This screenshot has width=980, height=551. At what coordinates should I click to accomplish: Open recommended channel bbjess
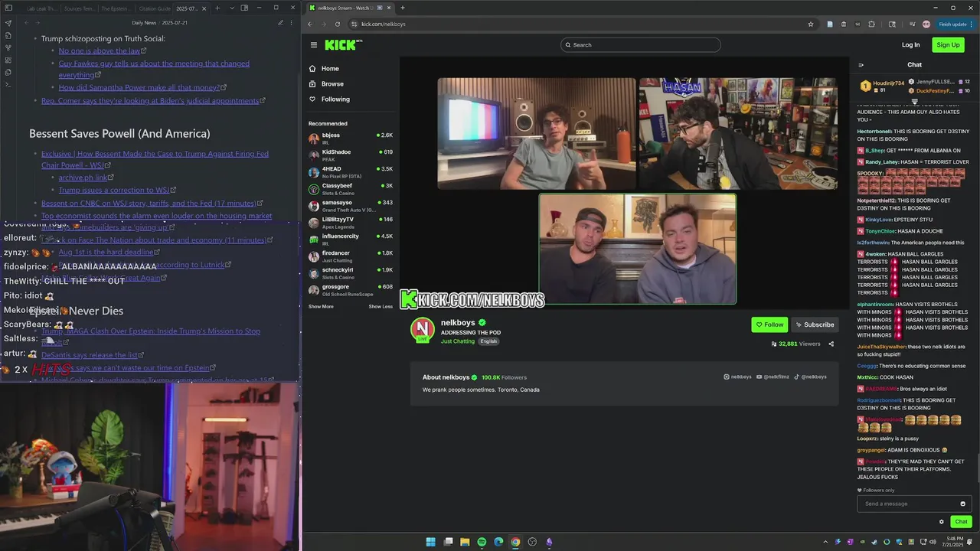[351, 138]
